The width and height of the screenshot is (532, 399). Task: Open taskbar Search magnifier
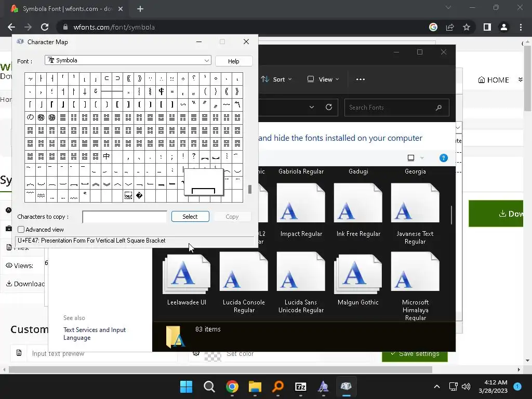point(209,387)
